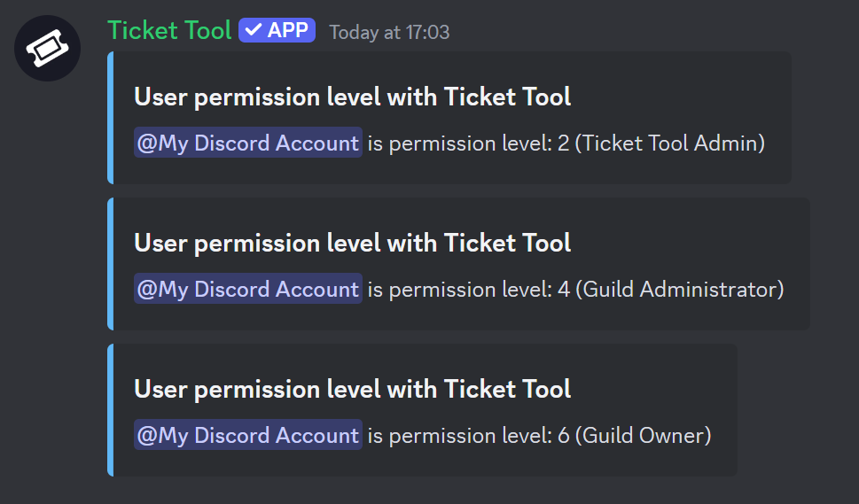Click the blue left border of the Guild Owner embed

tap(110, 410)
